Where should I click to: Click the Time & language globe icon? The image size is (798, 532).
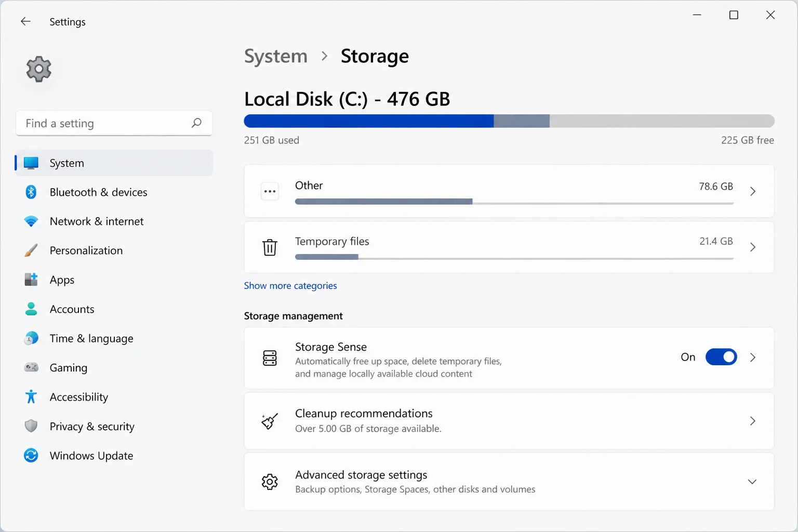click(31, 338)
